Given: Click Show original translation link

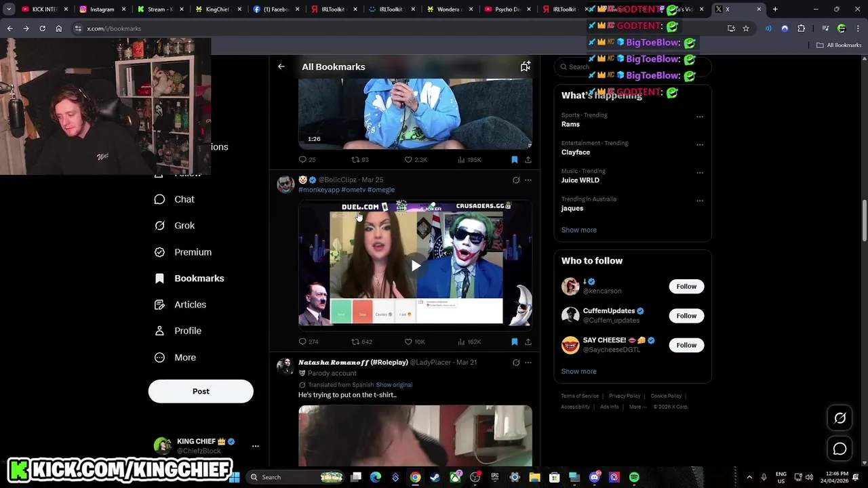Looking at the screenshot, I should 394,385.
